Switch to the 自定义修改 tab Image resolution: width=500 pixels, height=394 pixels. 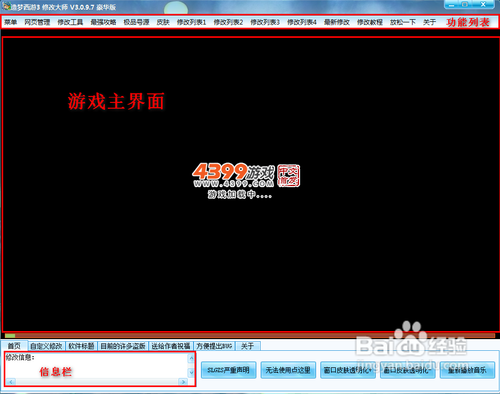point(46,346)
